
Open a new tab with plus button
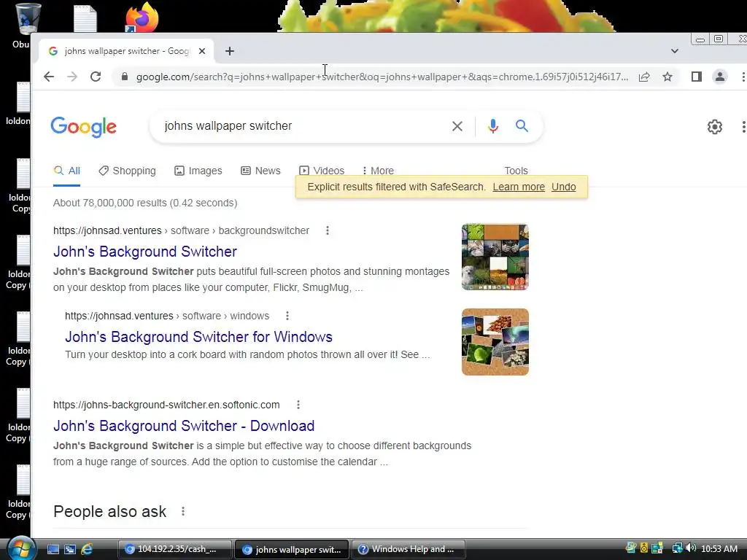point(230,51)
